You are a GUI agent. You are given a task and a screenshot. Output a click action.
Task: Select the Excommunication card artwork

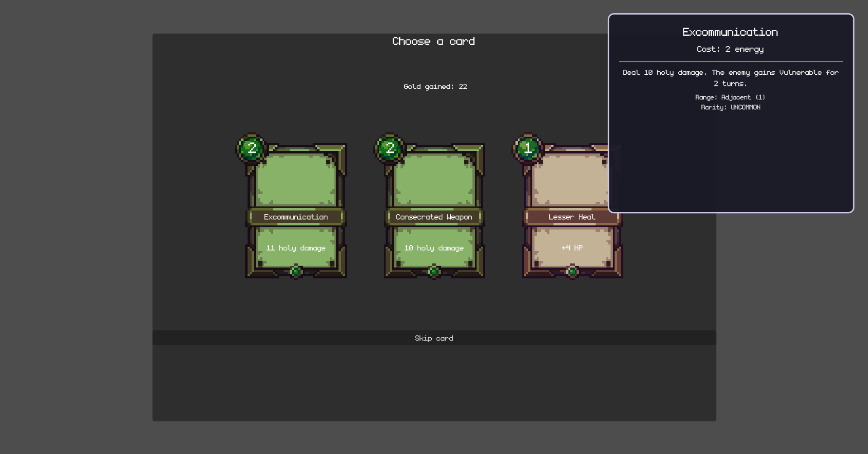296,180
